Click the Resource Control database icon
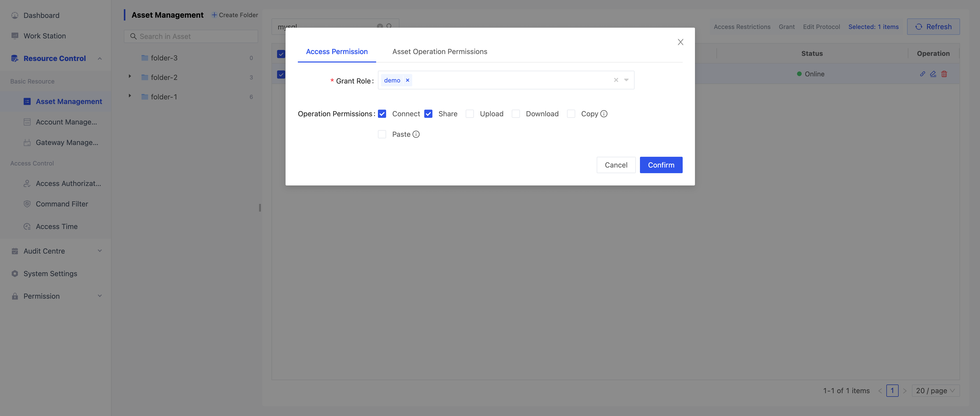 (x=15, y=58)
